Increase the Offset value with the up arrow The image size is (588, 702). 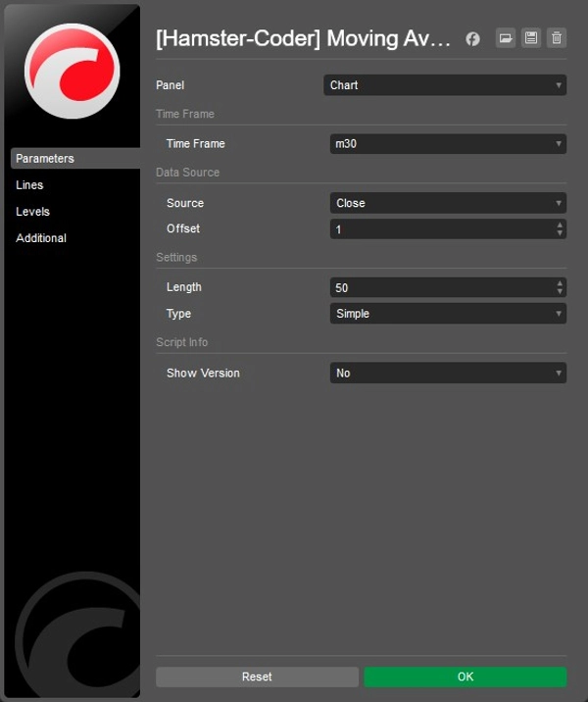tap(560, 225)
